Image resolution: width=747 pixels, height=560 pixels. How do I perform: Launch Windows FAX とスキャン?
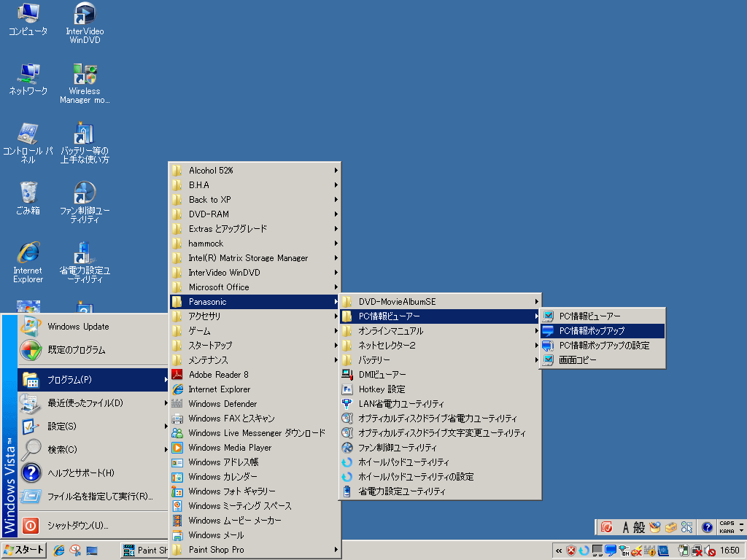point(255,419)
